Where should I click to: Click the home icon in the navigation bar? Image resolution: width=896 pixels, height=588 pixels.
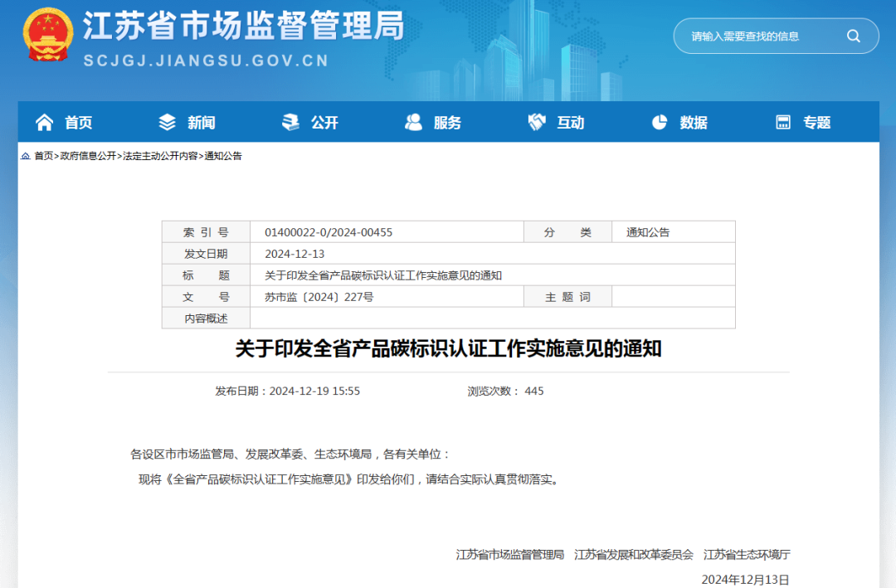45,122
